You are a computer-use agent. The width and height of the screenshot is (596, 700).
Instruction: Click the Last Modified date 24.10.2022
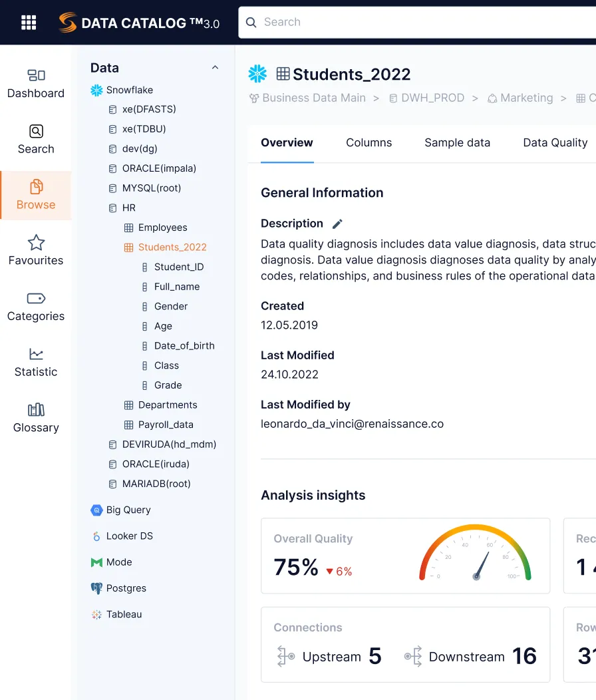coord(290,375)
